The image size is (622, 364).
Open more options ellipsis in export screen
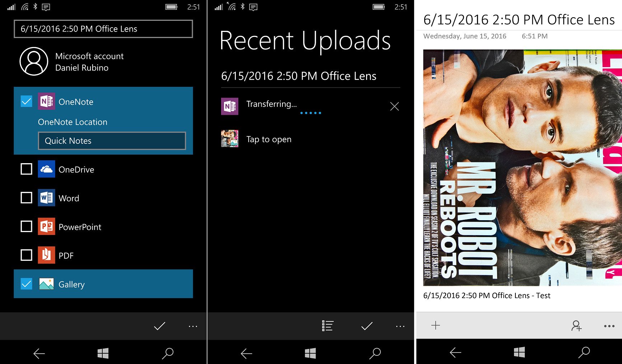tap(193, 326)
